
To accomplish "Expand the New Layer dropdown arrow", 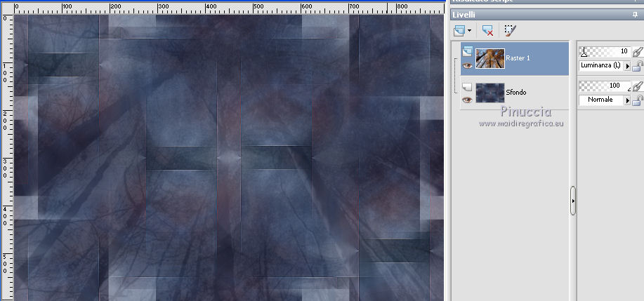I will click(x=469, y=31).
